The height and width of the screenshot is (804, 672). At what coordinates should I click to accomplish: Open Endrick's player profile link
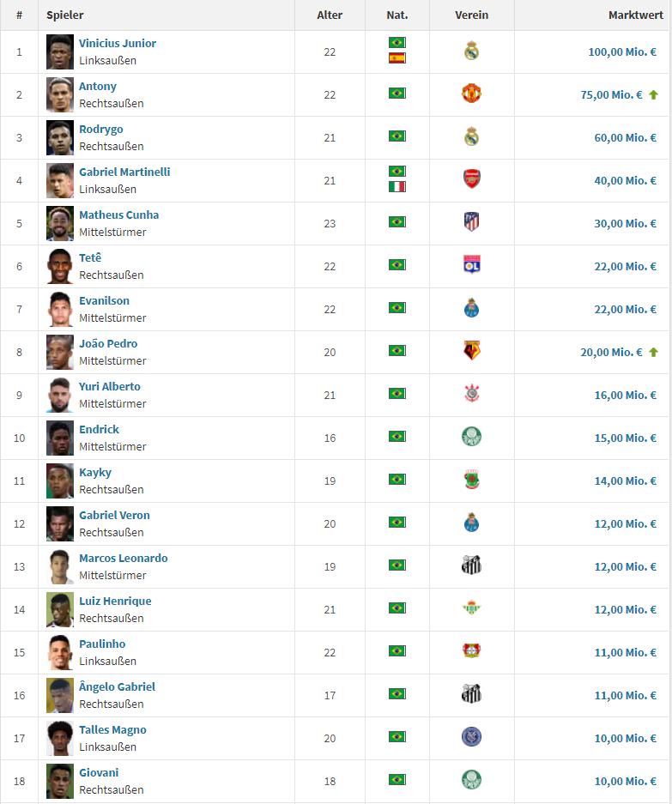(99, 429)
